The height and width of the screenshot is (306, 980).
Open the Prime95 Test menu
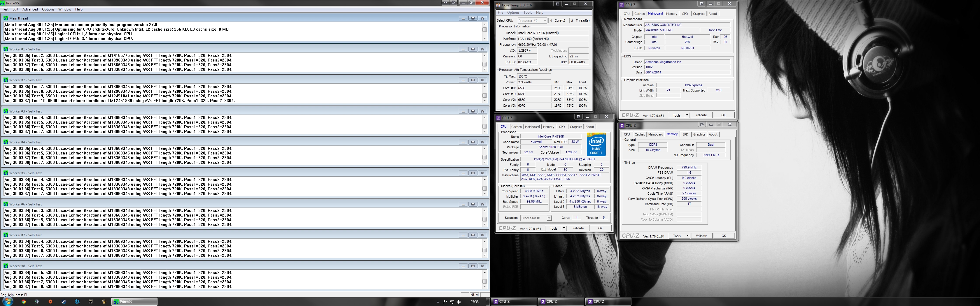tap(5, 9)
